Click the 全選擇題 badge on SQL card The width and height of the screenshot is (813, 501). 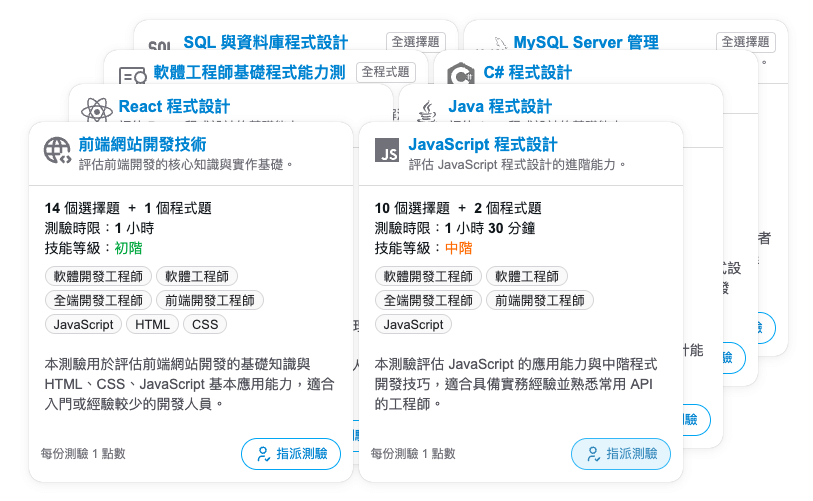click(x=415, y=41)
